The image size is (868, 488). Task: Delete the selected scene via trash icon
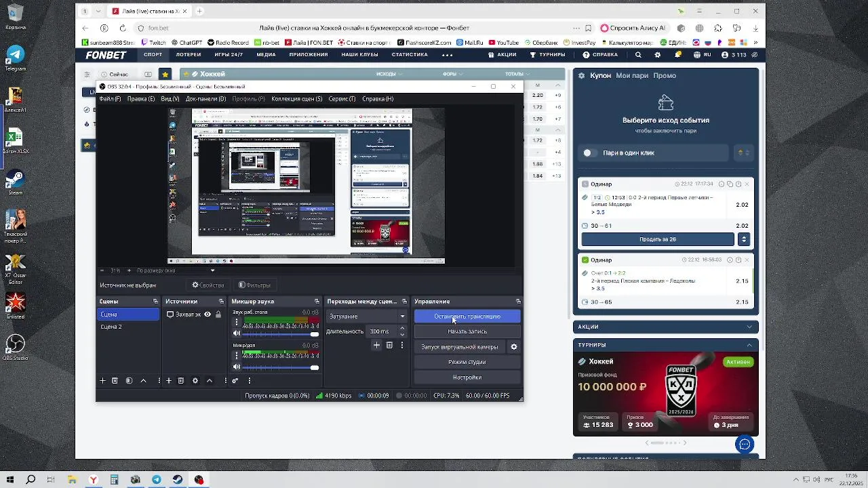click(x=115, y=381)
